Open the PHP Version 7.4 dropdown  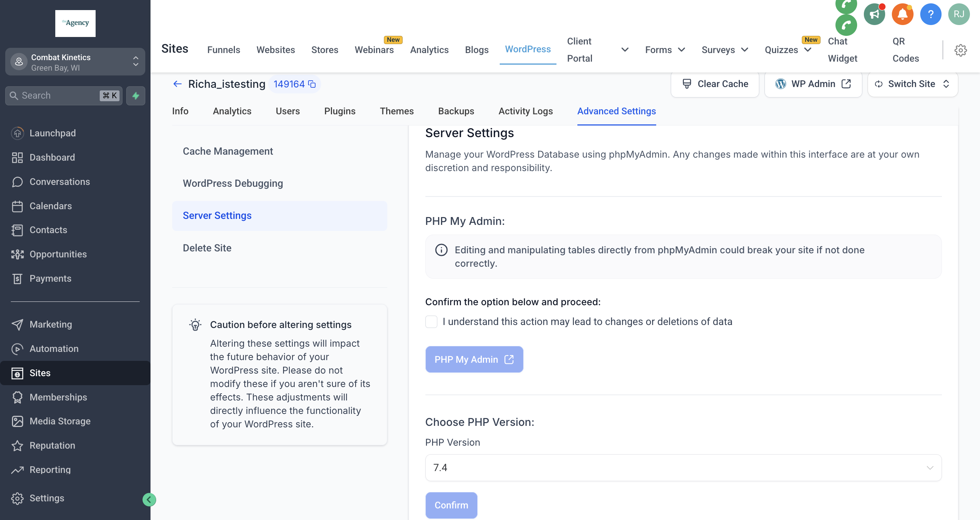tap(683, 467)
